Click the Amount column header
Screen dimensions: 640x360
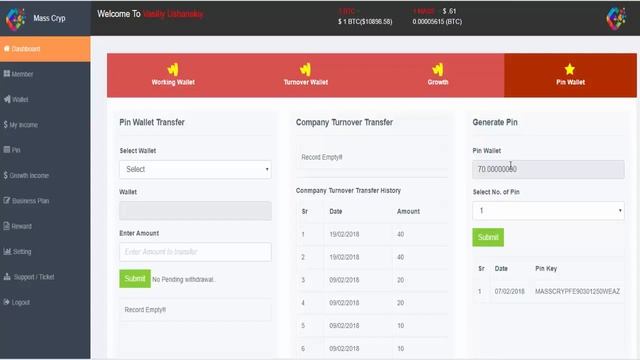(x=408, y=211)
